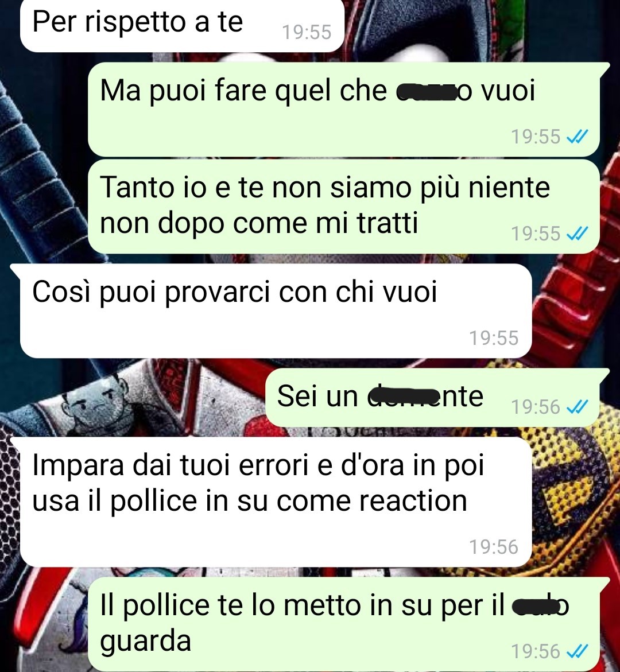Screen dimensions: 620x672
Task: Click the 19:56 timestamp on 'Impara dai tuoi errori'
Action: coord(494,547)
